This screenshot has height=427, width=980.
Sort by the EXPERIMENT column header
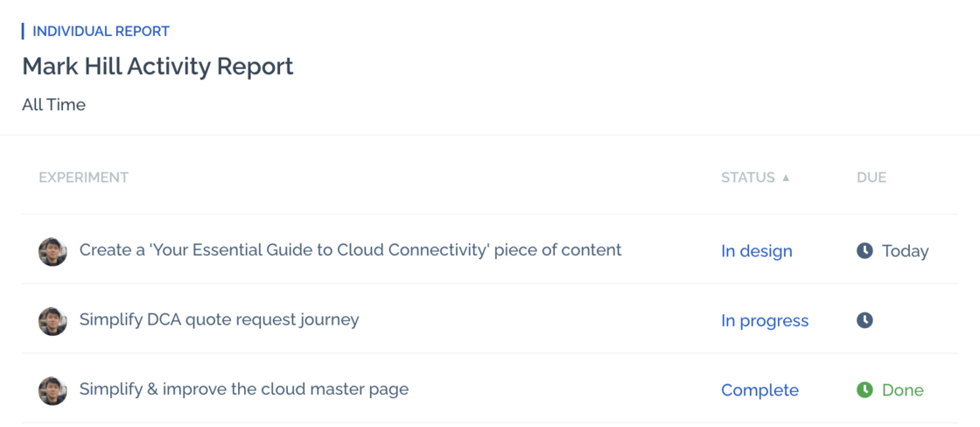(x=84, y=178)
